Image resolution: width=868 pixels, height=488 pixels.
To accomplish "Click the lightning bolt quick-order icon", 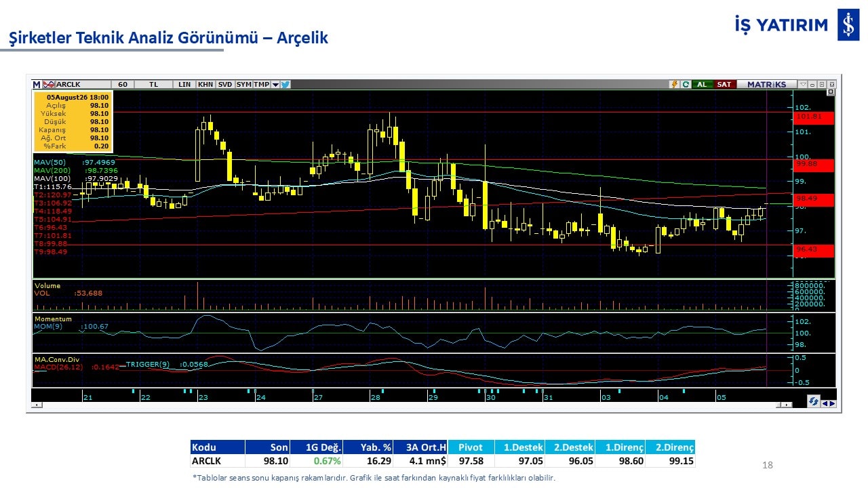I will tap(674, 85).
